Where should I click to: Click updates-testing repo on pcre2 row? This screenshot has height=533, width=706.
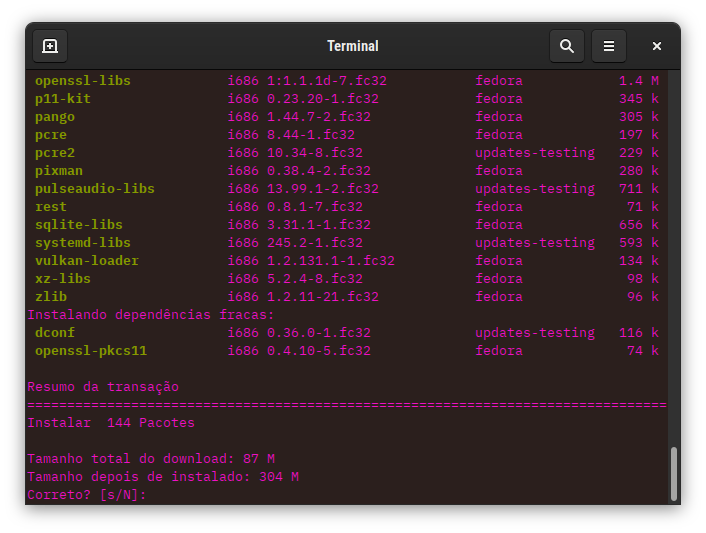click(x=534, y=153)
